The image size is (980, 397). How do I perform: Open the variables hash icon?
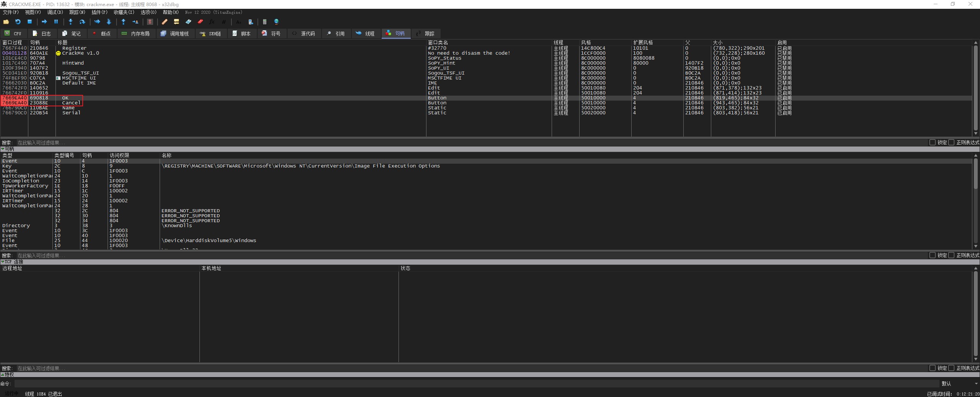pyautogui.click(x=224, y=22)
